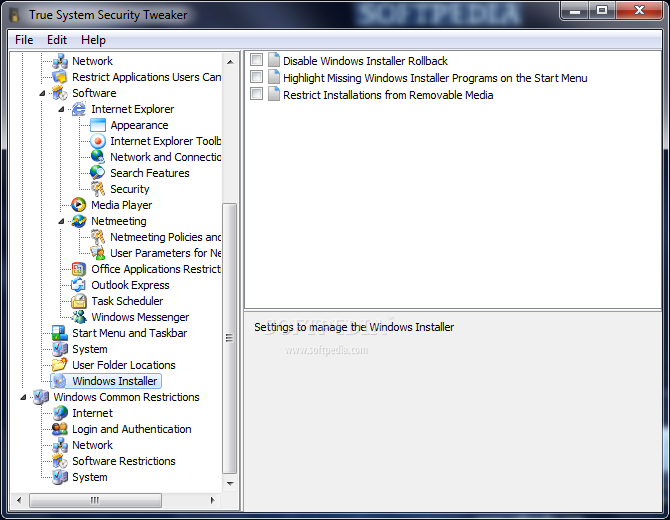Select Start Menu and Taskbar item
This screenshot has height=520, width=670.
(129, 333)
